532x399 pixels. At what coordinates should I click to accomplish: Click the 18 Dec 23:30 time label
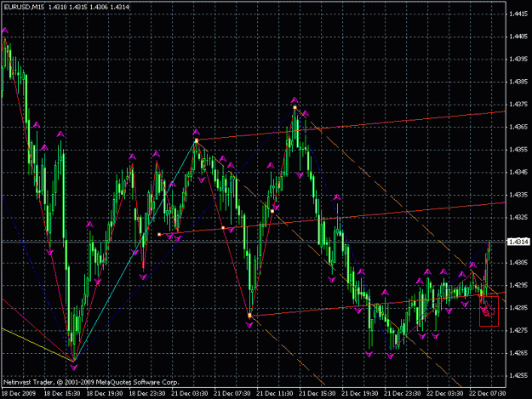(147, 394)
